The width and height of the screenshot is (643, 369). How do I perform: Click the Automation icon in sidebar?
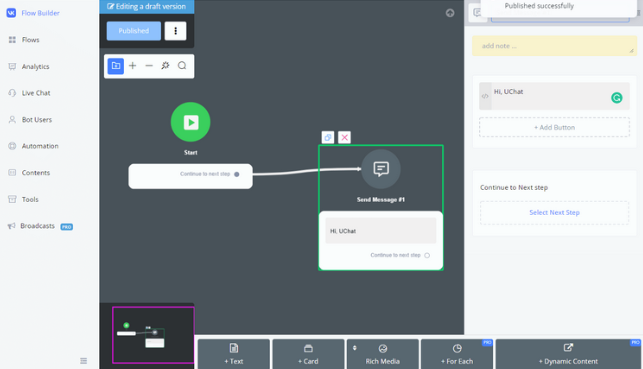pos(12,146)
